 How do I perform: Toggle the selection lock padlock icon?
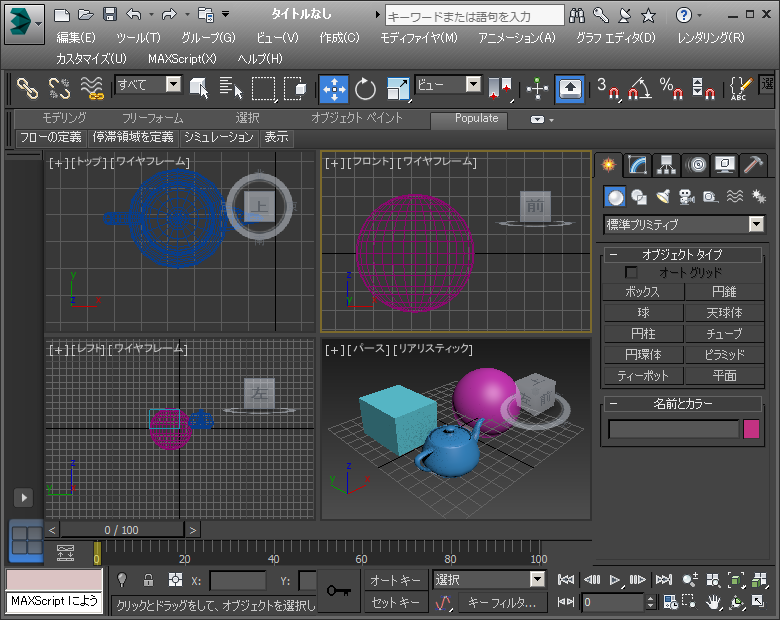point(148,580)
